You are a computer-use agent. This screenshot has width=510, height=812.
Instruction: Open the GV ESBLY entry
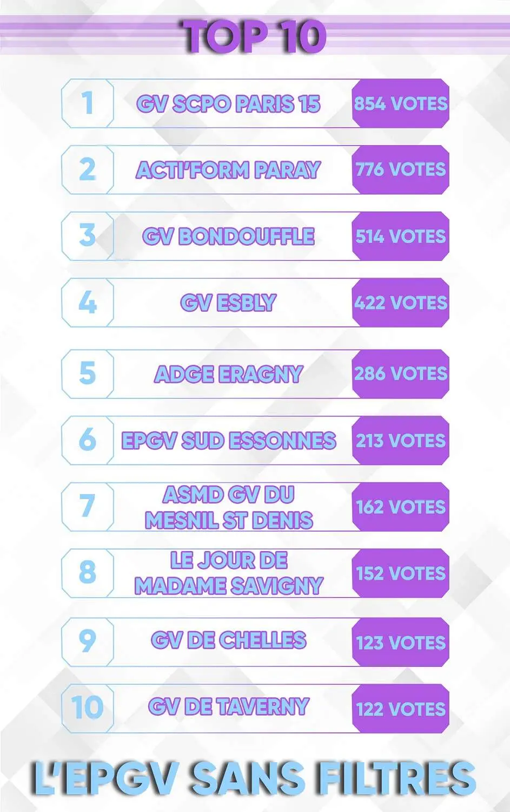click(x=228, y=303)
